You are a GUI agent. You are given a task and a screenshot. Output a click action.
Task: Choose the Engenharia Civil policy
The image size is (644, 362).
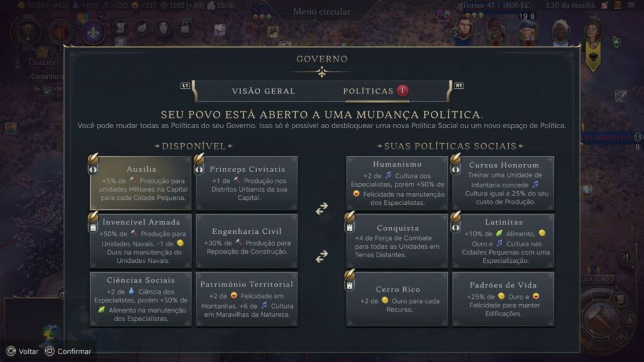coord(247,241)
